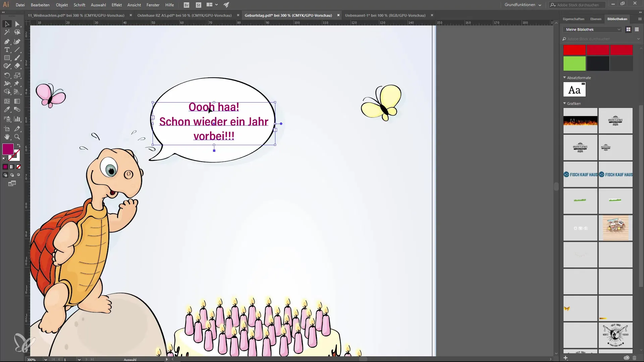Screen dimensions: 644x362
Task: Select the Pen tool
Action: coord(7,42)
